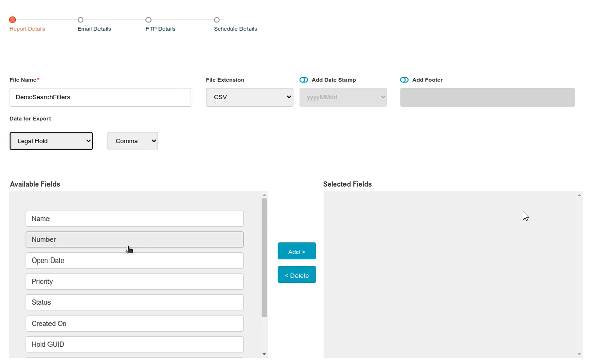Image resolution: width=593 pixels, height=364 pixels.
Task: Click Available Fields scrollbar up arrow
Action: pyautogui.click(x=264, y=195)
